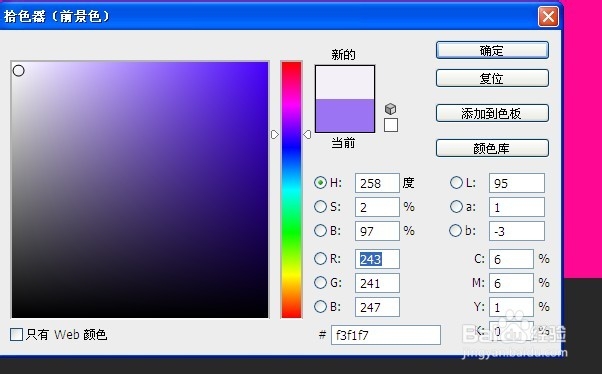Viewport: 602px width, 374px height.
Task: Select the S saturation radio button
Action: pos(320,207)
